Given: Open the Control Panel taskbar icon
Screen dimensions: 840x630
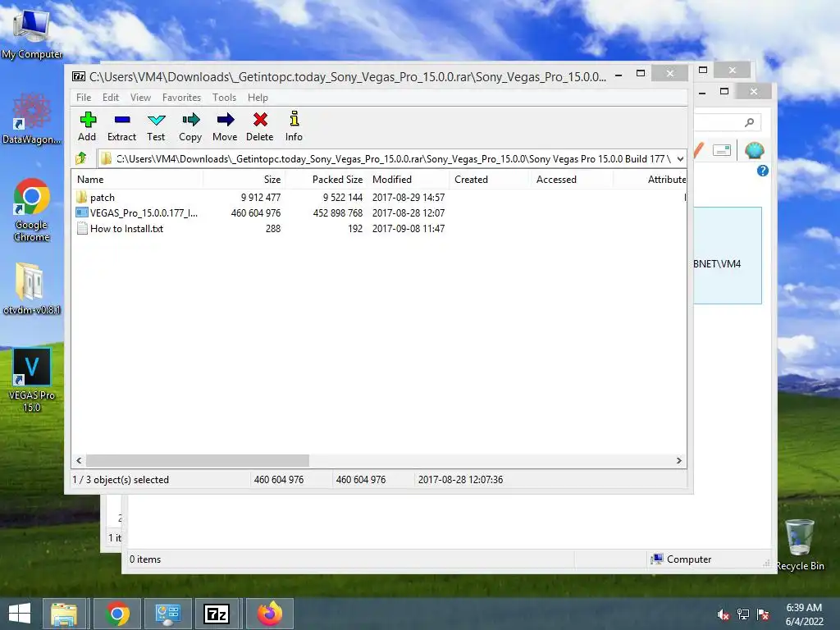Looking at the screenshot, I should click(x=167, y=614).
